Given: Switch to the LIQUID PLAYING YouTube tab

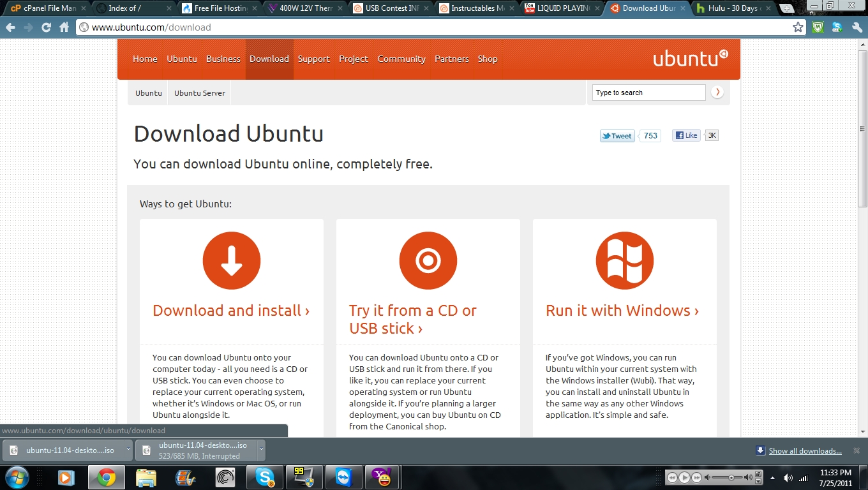Looking at the screenshot, I should (560, 8).
